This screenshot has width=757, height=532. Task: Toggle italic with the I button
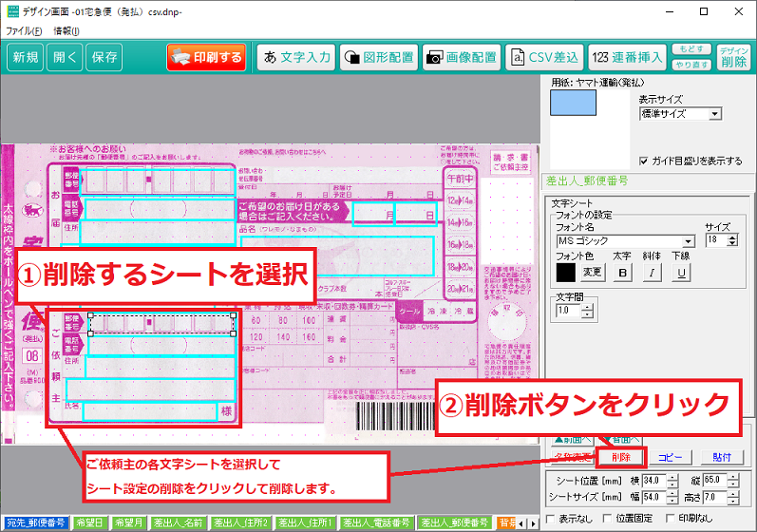(652, 273)
